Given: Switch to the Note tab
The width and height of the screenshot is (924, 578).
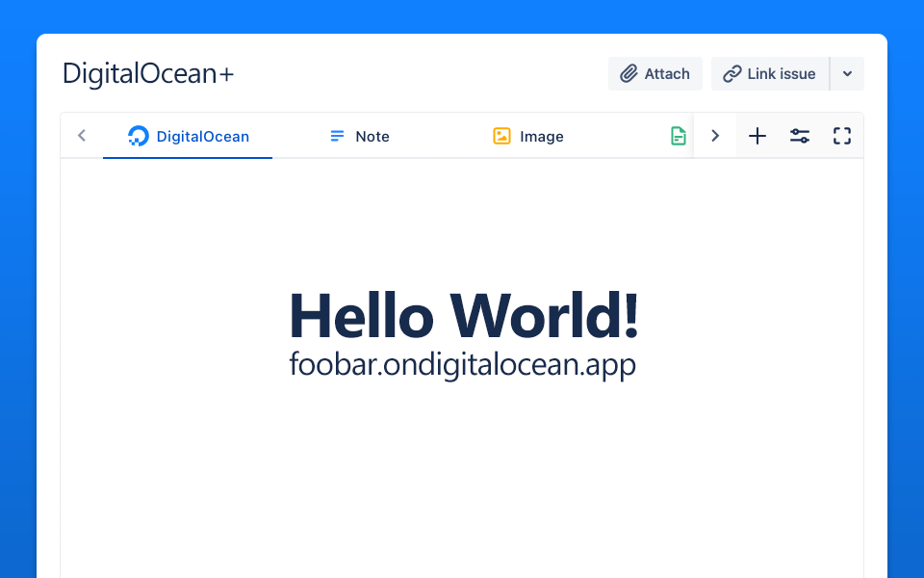Looking at the screenshot, I should (x=359, y=136).
